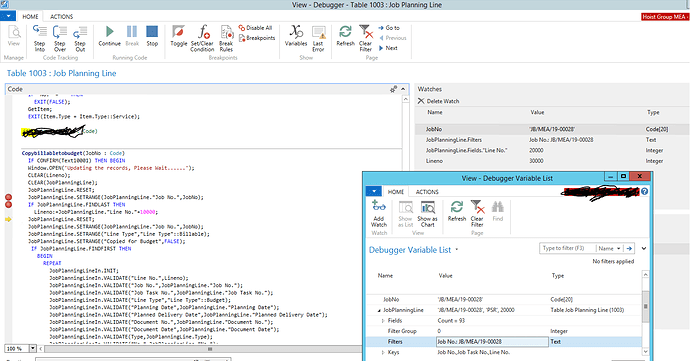The image size is (690, 361).
Task: Expand the filter pane chevron in Variable List
Action: (x=644, y=248)
